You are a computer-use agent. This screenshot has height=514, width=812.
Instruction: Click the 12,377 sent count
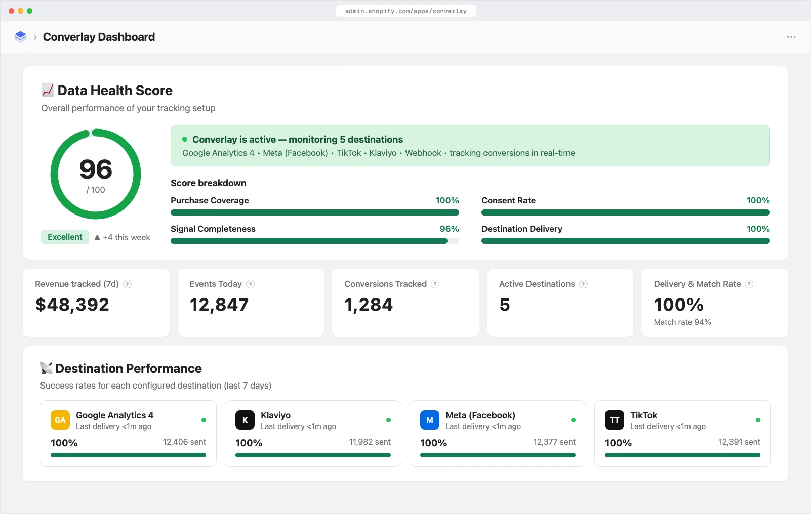click(x=554, y=442)
